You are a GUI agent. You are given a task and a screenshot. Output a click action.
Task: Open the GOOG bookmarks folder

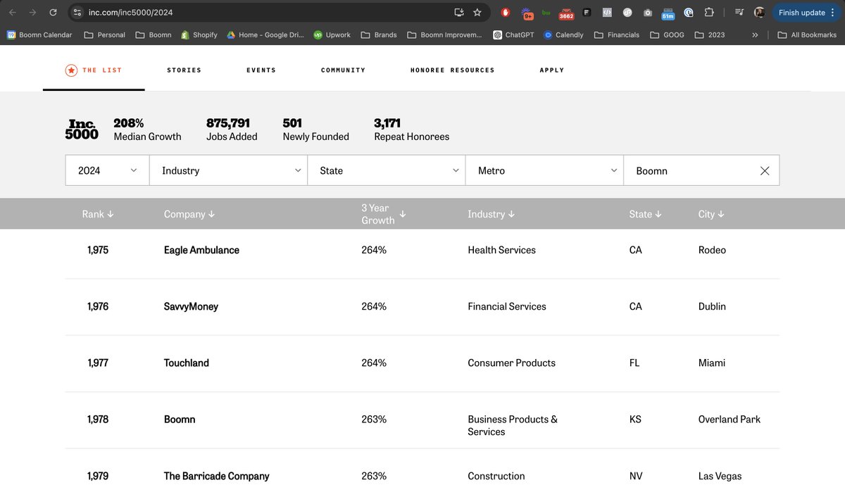667,34
